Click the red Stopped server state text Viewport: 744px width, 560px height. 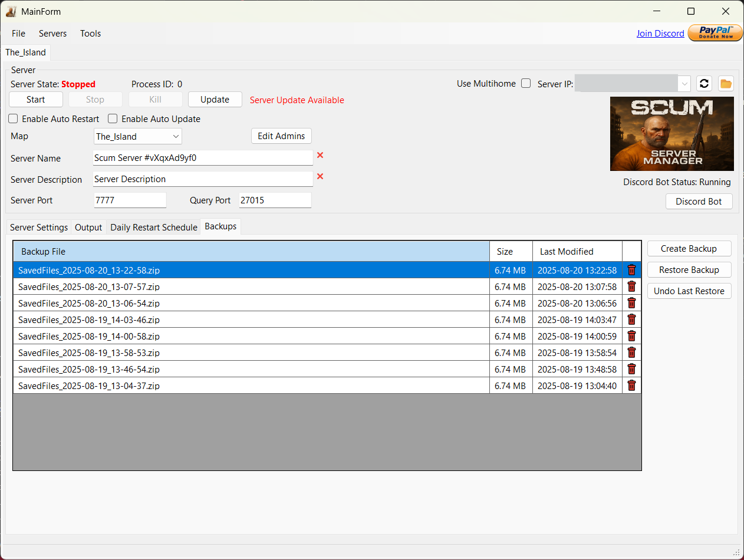click(x=78, y=84)
